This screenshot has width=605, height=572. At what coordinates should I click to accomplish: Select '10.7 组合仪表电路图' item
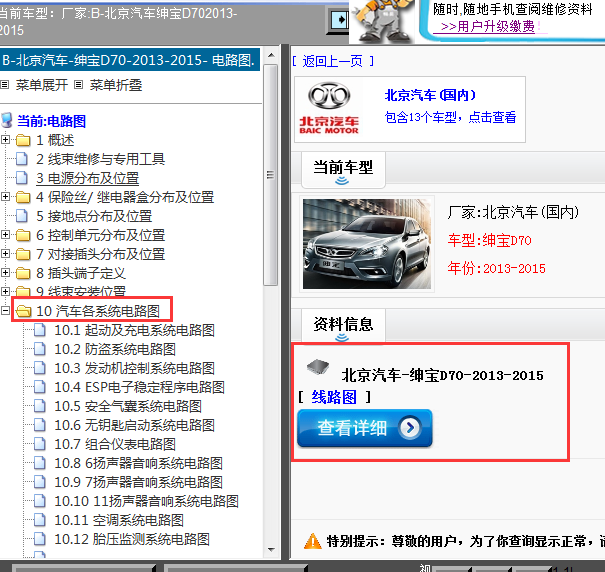click(115, 444)
